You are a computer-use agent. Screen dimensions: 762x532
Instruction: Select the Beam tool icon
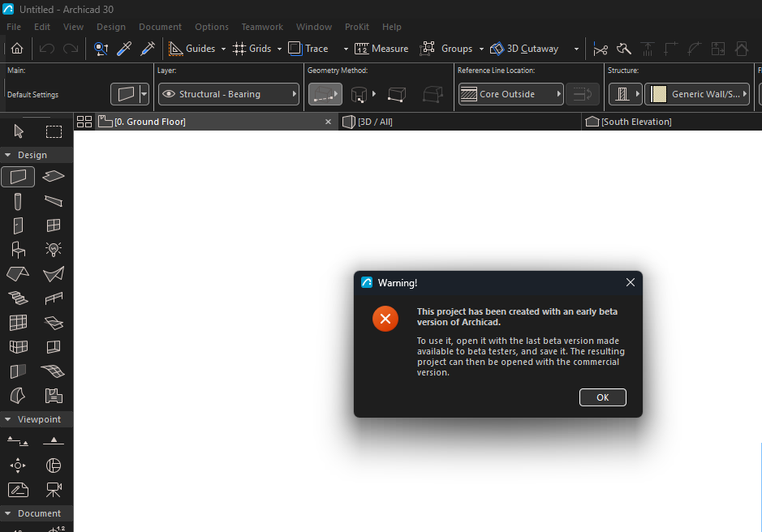point(54,200)
